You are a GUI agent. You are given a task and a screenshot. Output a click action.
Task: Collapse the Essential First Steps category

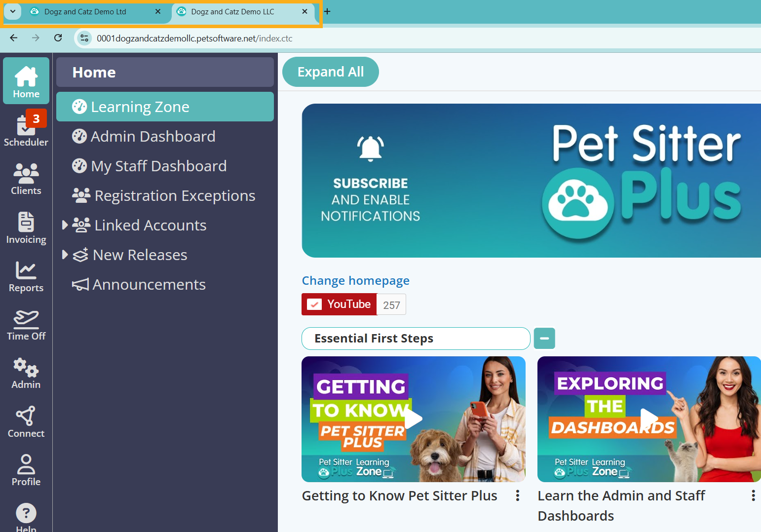(x=544, y=338)
